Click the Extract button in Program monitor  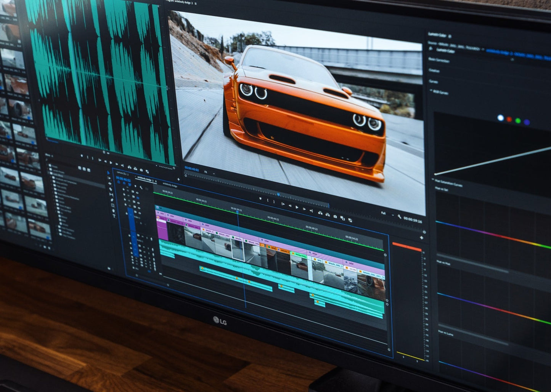tap(328, 214)
